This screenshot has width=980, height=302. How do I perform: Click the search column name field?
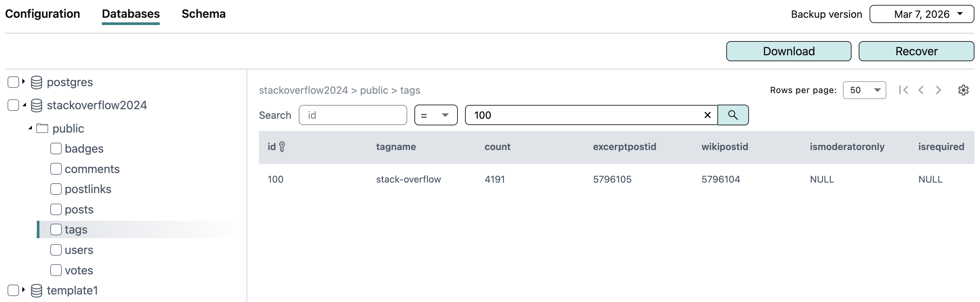coord(353,115)
